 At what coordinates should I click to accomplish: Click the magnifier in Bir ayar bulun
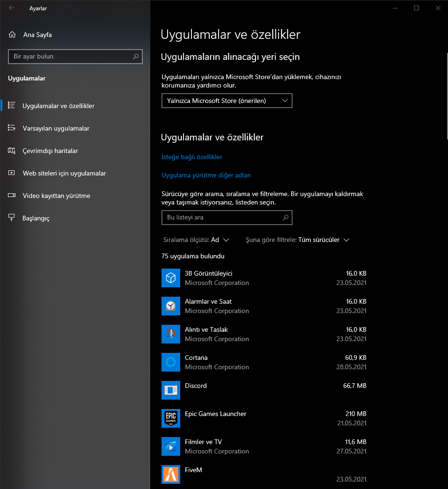click(x=136, y=57)
